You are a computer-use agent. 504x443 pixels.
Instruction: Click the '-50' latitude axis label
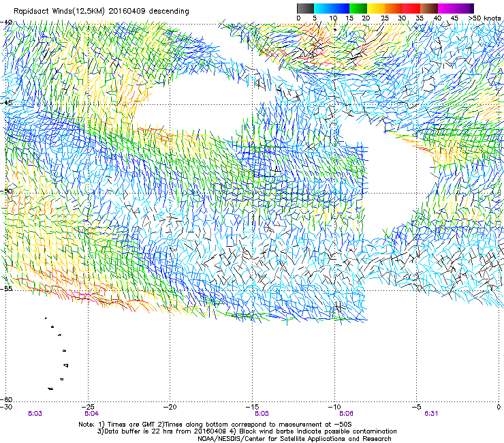click(6, 191)
